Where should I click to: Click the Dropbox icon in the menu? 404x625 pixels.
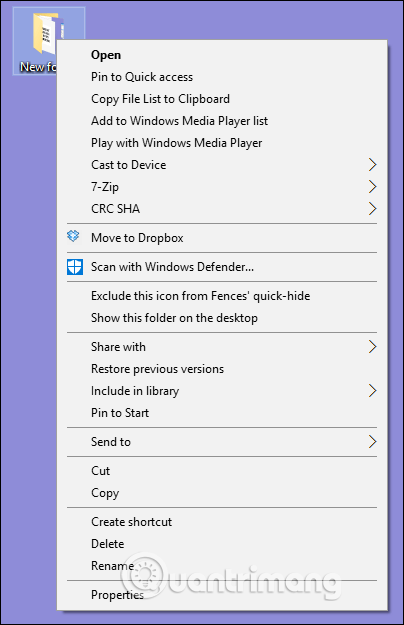(x=73, y=236)
